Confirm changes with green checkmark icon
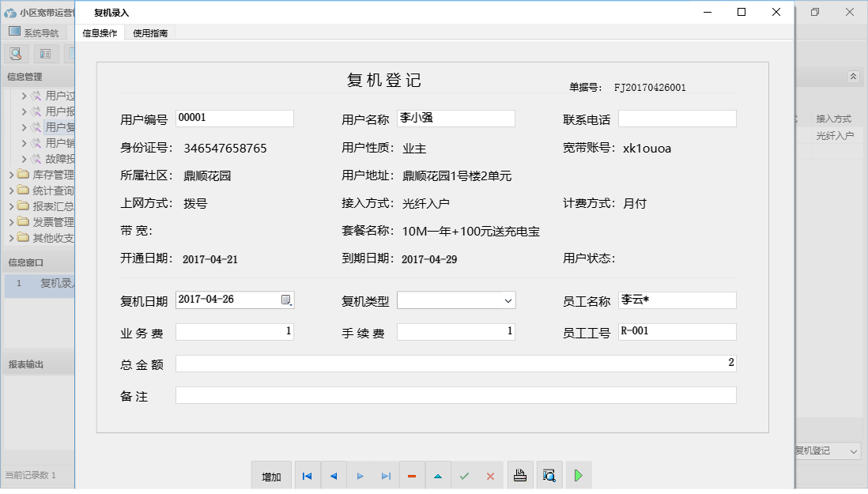This screenshot has width=868, height=494. click(x=464, y=476)
